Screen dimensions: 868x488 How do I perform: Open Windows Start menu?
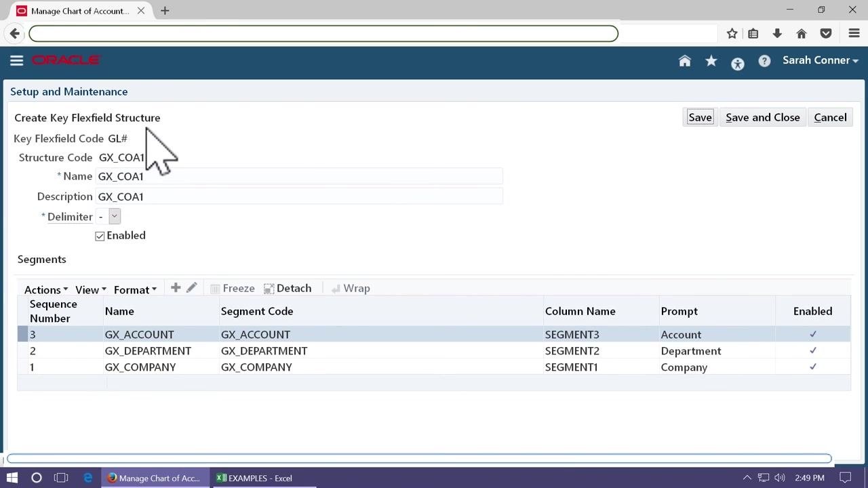(12, 478)
